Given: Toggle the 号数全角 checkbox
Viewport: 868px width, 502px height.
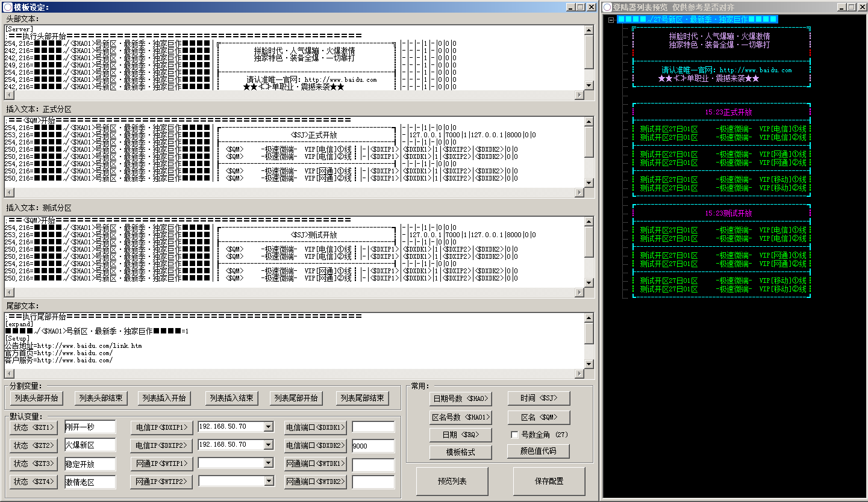Looking at the screenshot, I should pyautogui.click(x=514, y=435).
